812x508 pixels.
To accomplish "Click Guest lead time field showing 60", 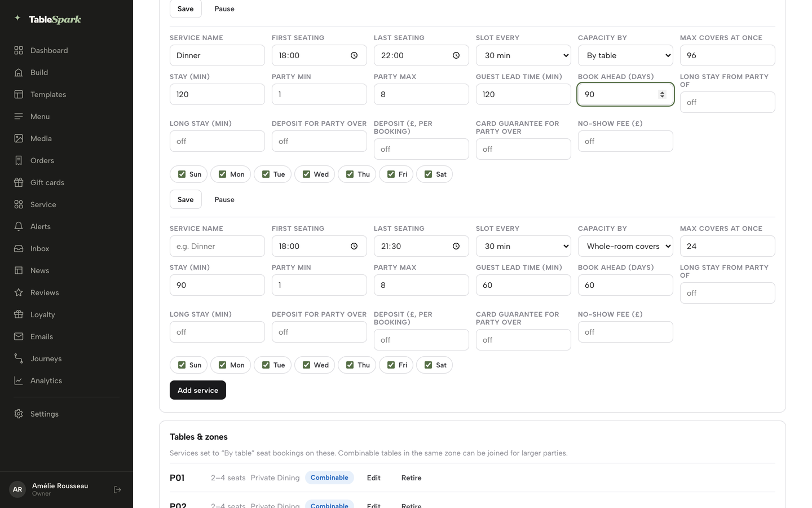I will pyautogui.click(x=523, y=285).
